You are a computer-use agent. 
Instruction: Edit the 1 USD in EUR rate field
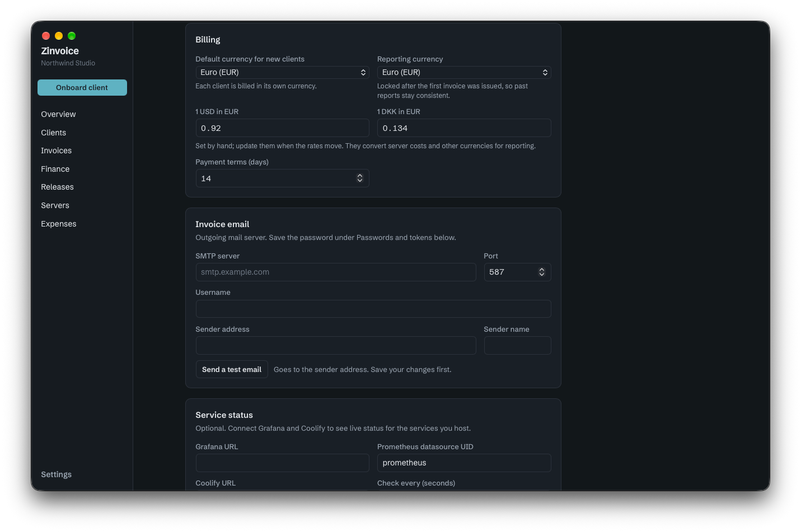[282, 128]
